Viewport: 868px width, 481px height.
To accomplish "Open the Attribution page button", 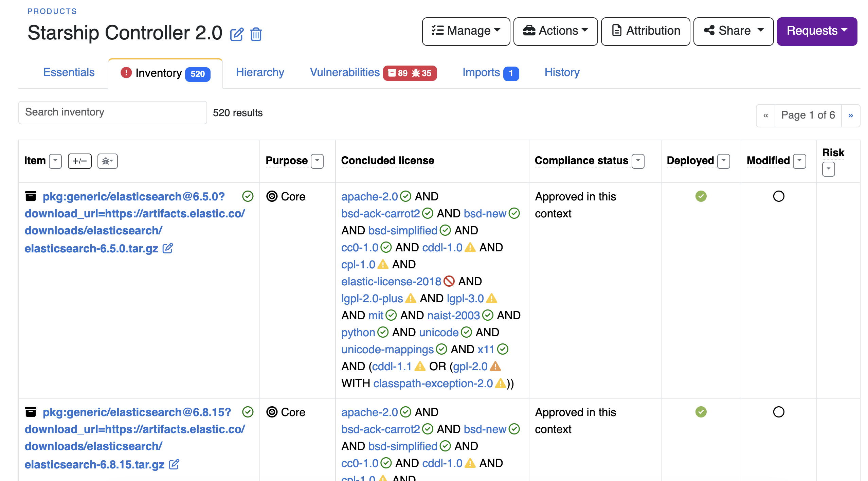I will pos(645,31).
